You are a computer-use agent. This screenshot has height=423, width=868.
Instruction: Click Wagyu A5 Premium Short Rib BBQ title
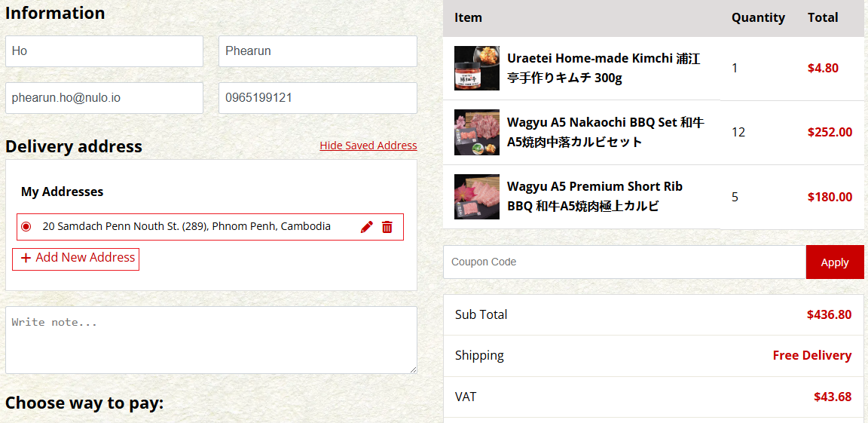click(595, 197)
